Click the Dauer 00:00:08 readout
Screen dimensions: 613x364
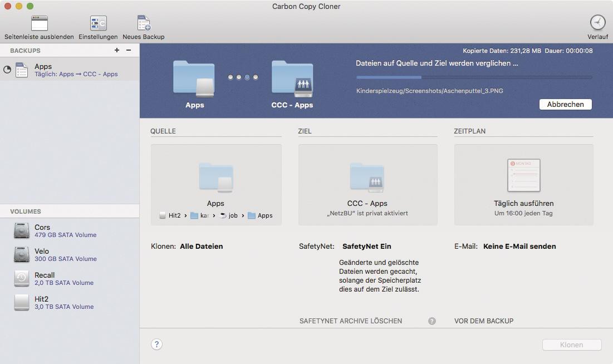tap(568, 51)
